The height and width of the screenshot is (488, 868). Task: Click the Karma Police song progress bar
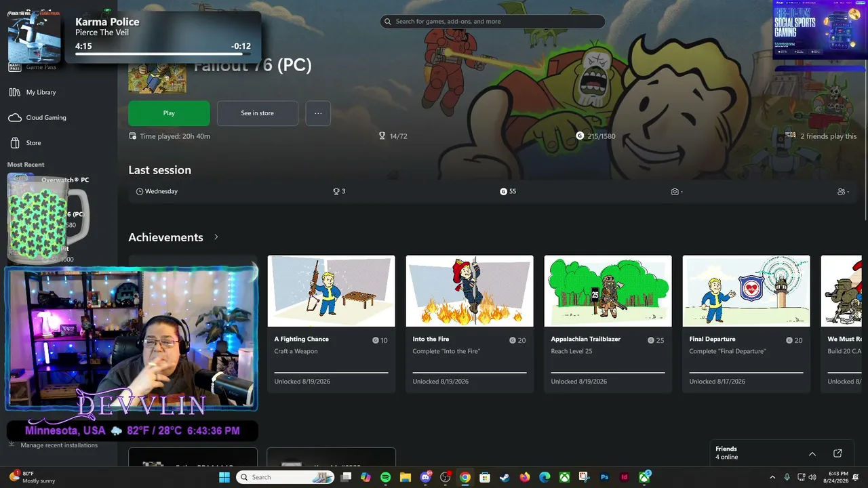click(x=163, y=54)
